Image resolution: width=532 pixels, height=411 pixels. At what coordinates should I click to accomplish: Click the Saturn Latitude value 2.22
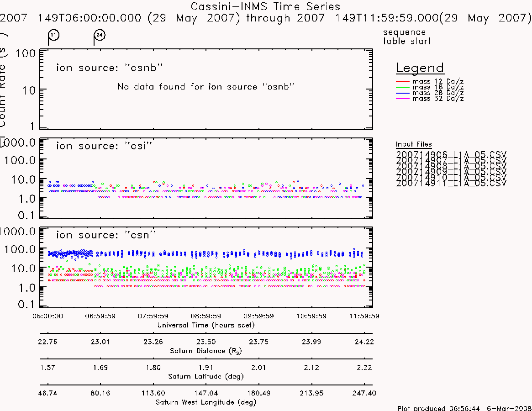[x=364, y=368]
